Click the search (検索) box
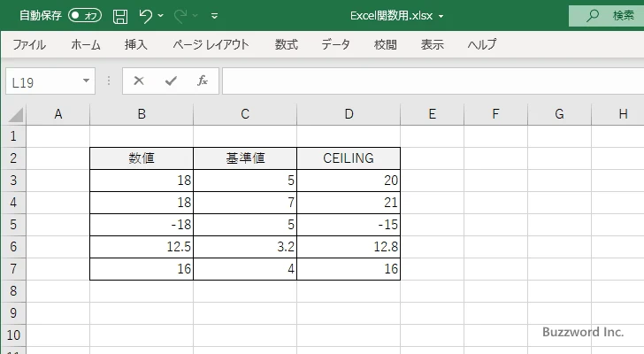Screen dimensions: 644x354 tap(606, 16)
